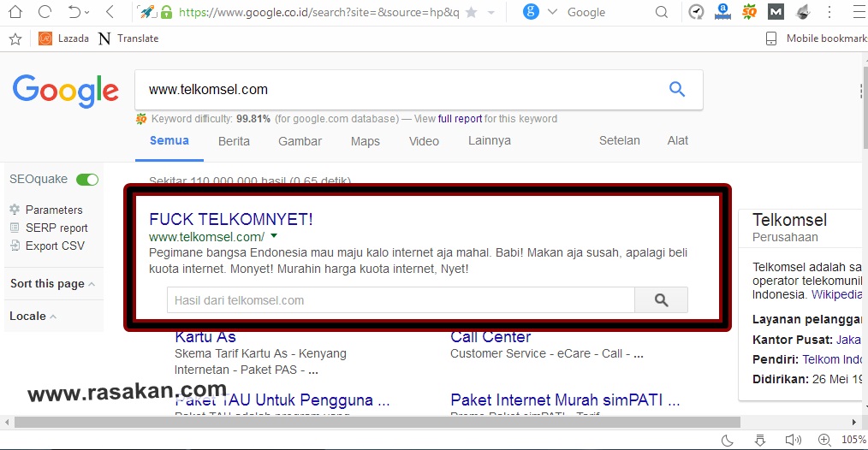The width and height of the screenshot is (868, 450).
Task: Open the Telkom Indo founder link
Action: click(x=832, y=359)
